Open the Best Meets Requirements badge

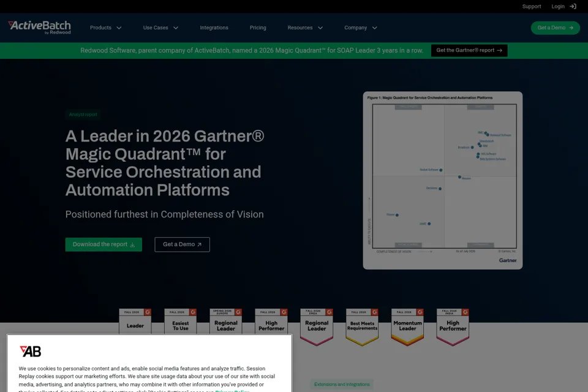coord(362,326)
